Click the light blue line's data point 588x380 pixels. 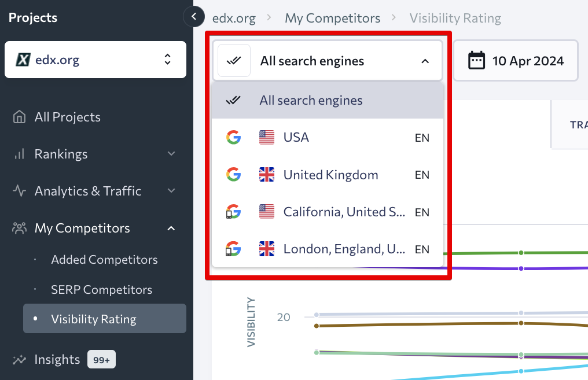[x=521, y=371]
